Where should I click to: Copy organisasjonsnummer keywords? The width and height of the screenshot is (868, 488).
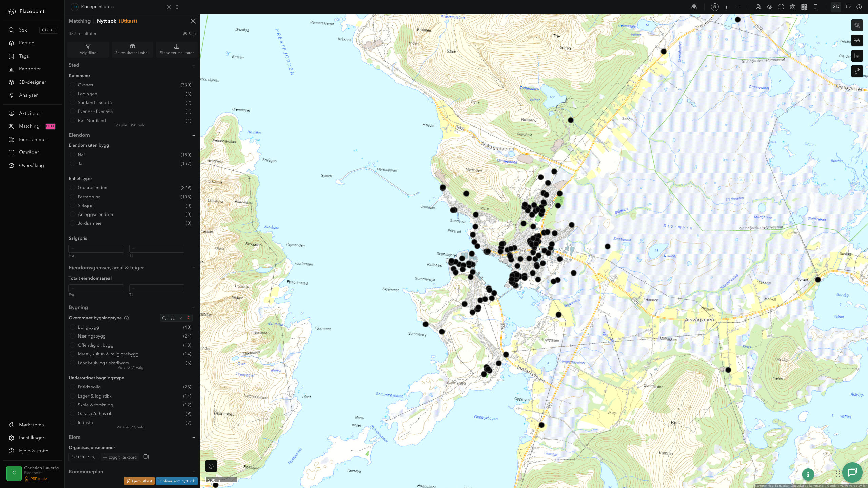pyautogui.click(x=146, y=457)
